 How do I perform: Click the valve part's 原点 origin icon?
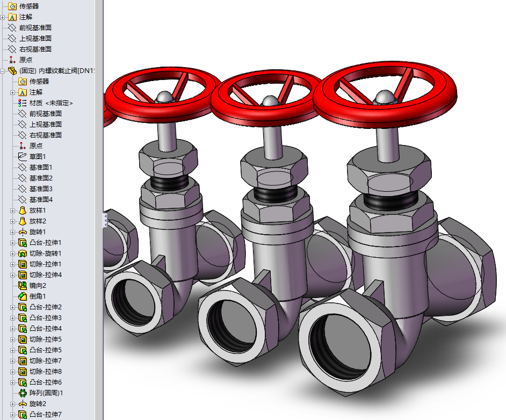coord(23,146)
